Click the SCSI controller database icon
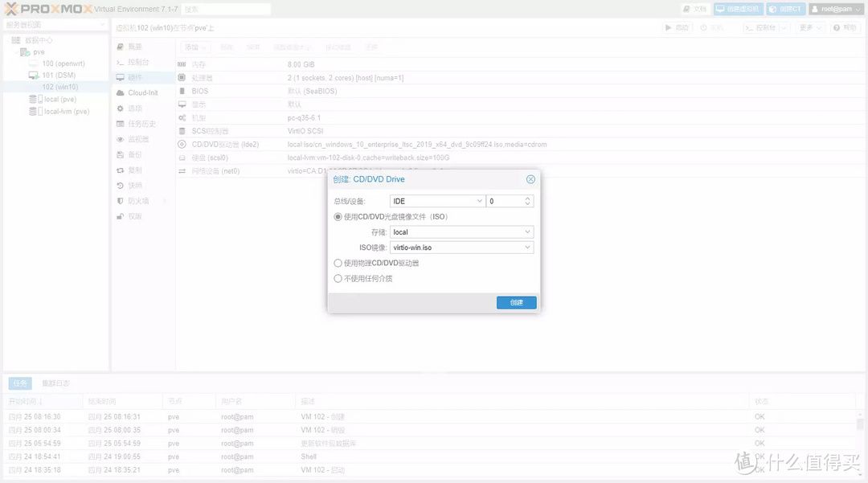868x483 pixels. click(182, 131)
